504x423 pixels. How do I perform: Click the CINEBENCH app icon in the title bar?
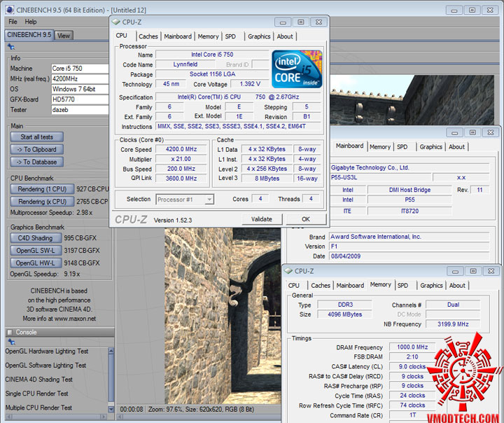(8, 10)
